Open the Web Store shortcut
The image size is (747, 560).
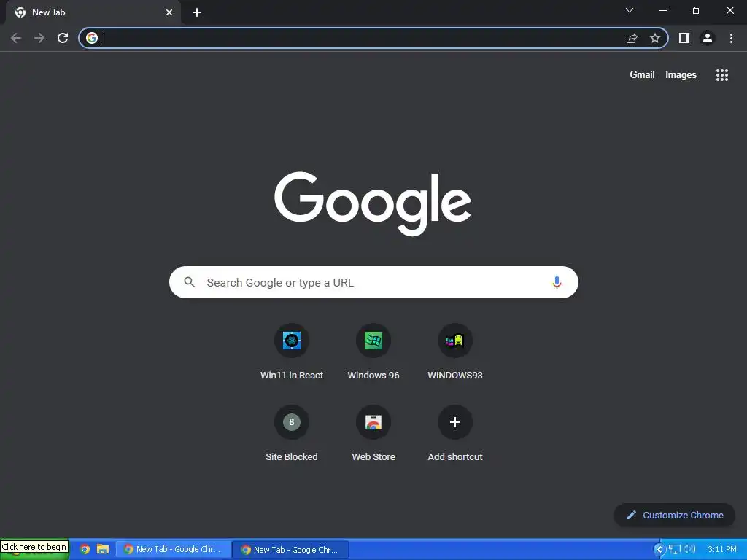(x=373, y=433)
